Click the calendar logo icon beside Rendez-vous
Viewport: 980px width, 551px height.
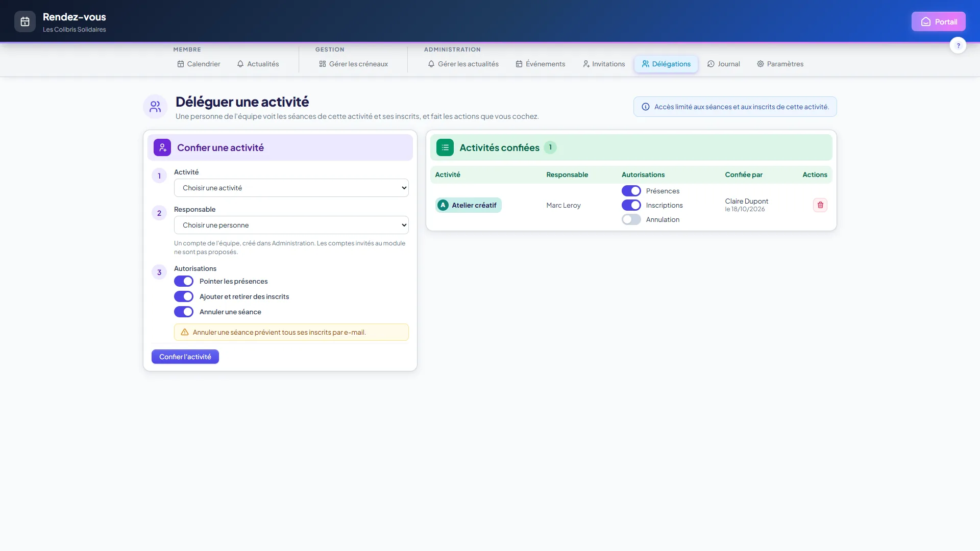pyautogui.click(x=25, y=21)
